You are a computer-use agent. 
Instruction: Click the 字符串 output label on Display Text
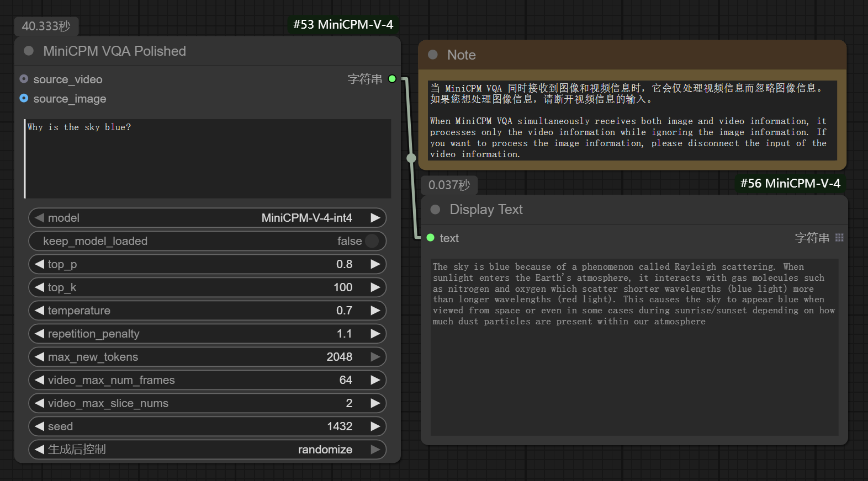click(x=812, y=238)
